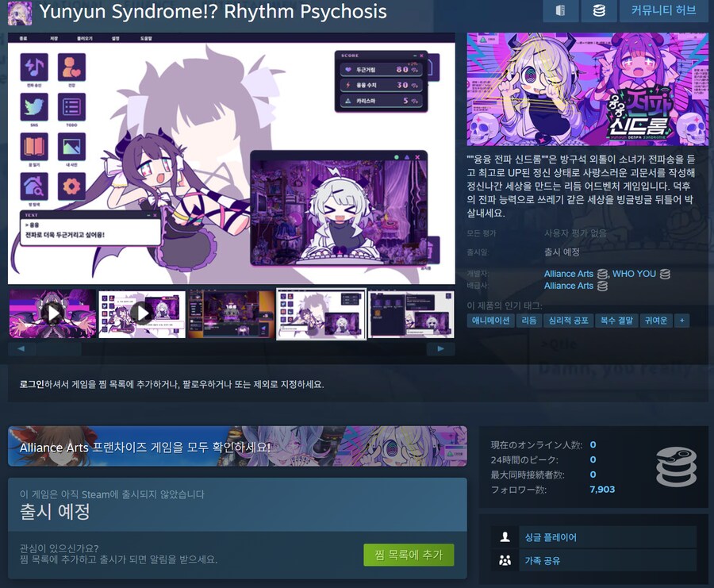Click 現在のオンライン人数 value 0
This screenshot has width=714, height=588.
pyautogui.click(x=593, y=444)
